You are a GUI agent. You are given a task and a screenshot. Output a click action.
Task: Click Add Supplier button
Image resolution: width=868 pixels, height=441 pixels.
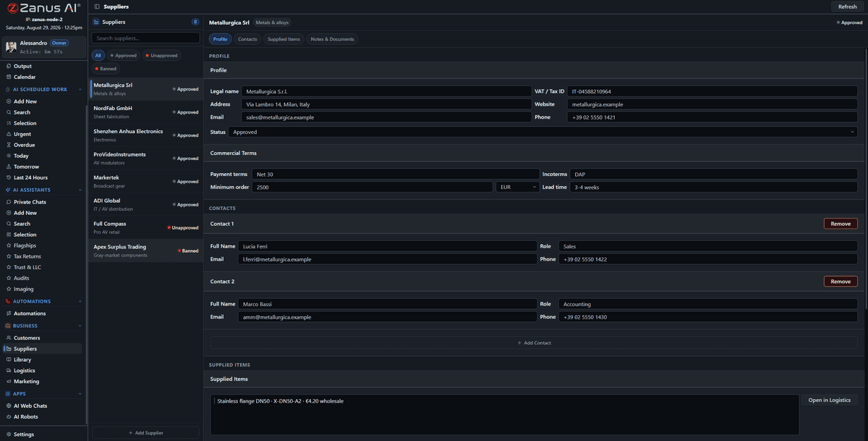point(145,432)
